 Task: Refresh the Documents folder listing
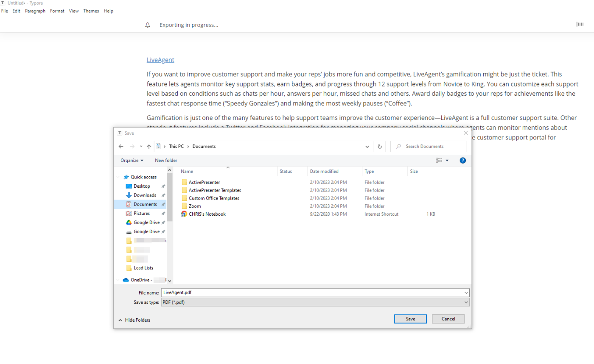point(380,146)
